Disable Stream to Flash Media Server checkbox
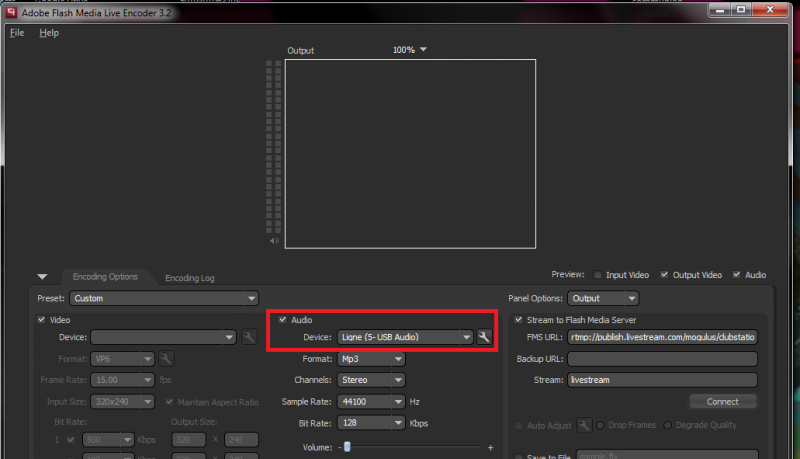The width and height of the screenshot is (800, 459). pos(518,320)
